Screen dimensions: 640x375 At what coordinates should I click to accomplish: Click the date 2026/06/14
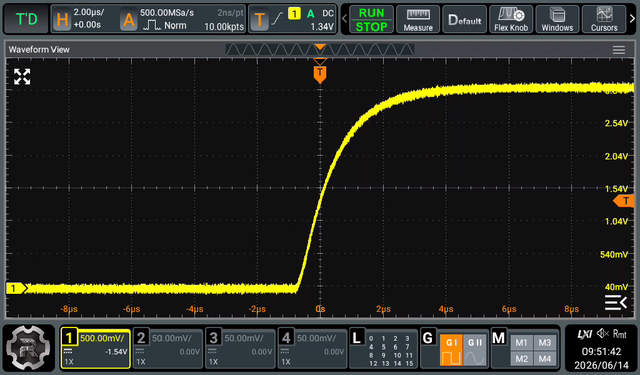point(601,365)
